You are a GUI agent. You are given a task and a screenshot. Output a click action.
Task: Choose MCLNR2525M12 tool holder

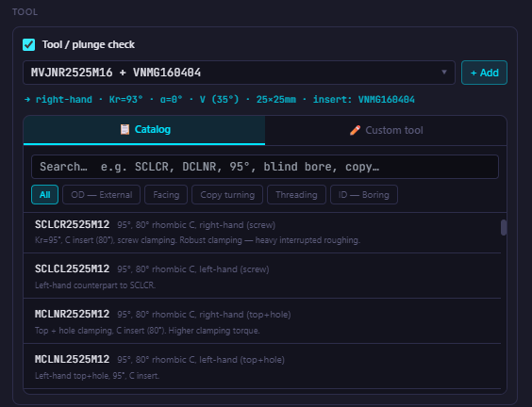tap(262, 321)
